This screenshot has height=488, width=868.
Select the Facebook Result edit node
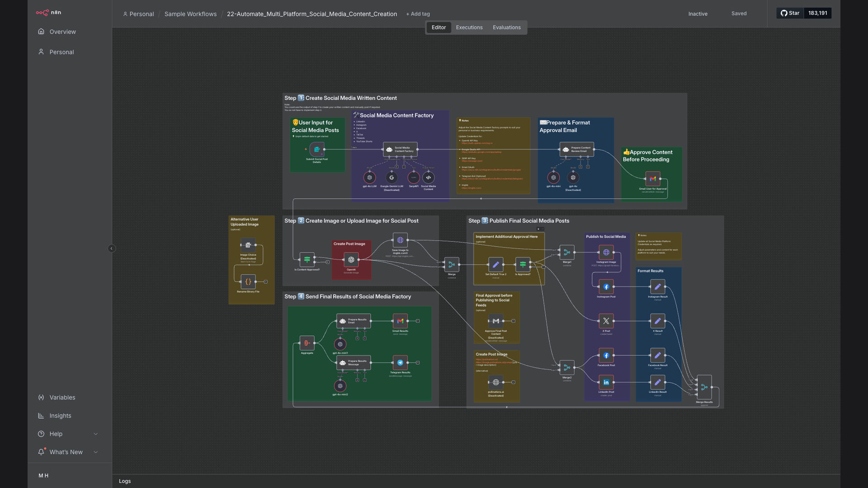coord(658,355)
